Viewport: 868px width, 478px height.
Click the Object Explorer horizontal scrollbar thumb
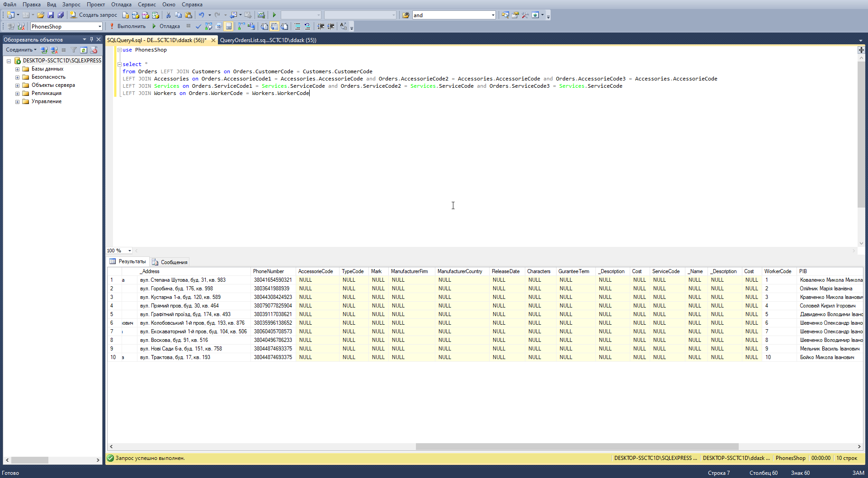(30, 460)
